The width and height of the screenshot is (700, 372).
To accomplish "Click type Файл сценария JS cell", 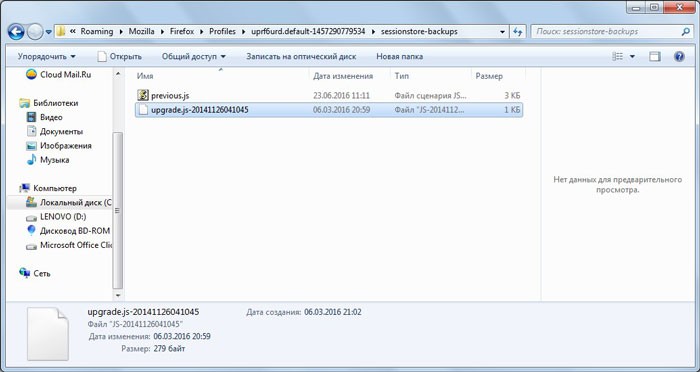I will click(x=430, y=96).
